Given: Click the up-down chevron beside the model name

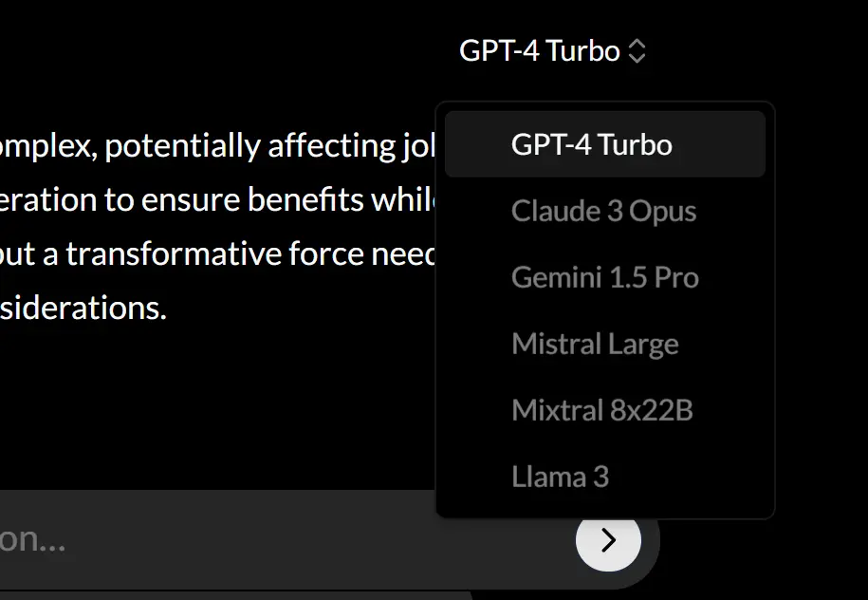Looking at the screenshot, I should click(x=637, y=51).
